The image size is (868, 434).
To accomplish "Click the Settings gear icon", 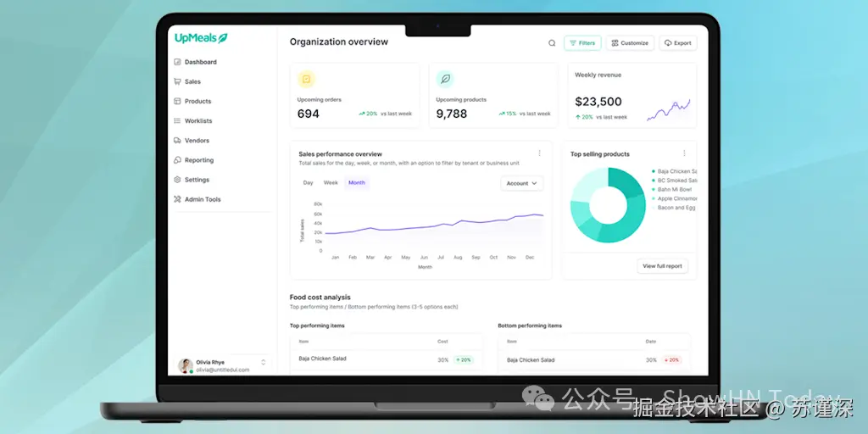I will [177, 180].
